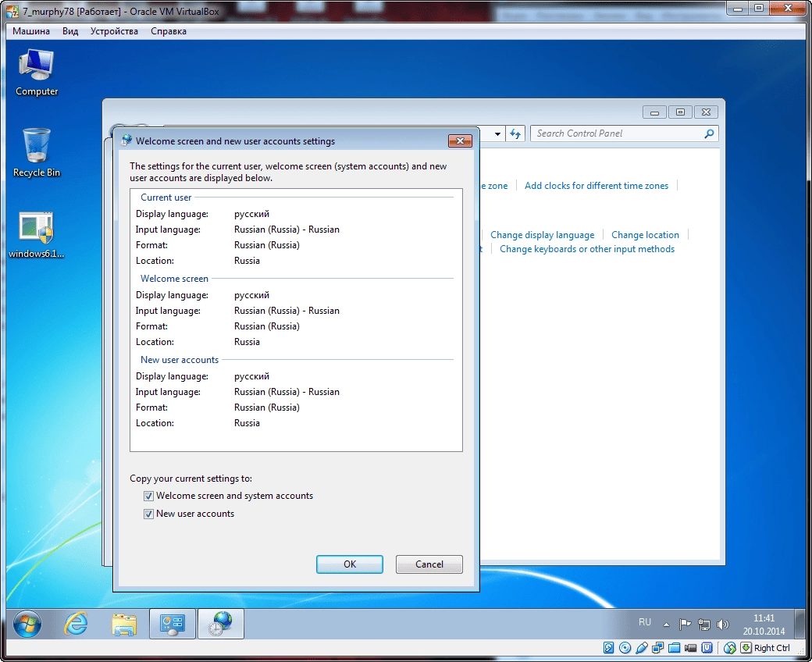Click Cancel in the settings dialog
The width and height of the screenshot is (812, 662).
[429, 564]
